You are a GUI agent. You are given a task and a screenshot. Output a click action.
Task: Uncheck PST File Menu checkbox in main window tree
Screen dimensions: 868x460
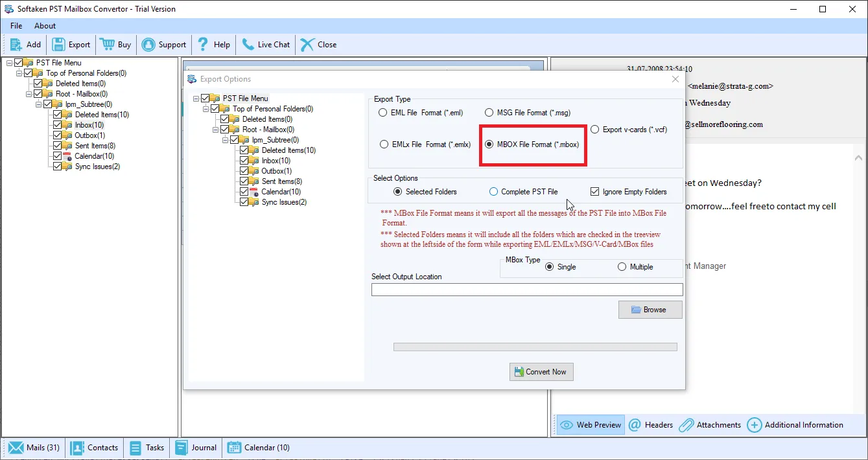18,63
